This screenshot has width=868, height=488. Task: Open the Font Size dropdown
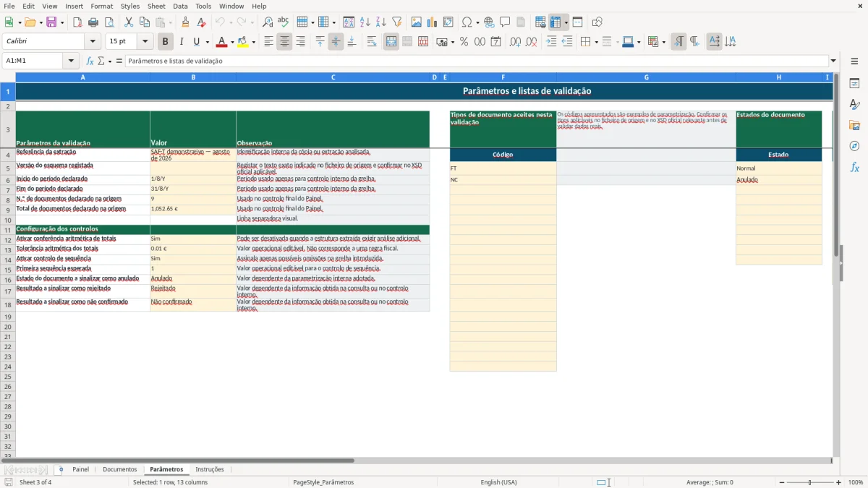point(145,42)
